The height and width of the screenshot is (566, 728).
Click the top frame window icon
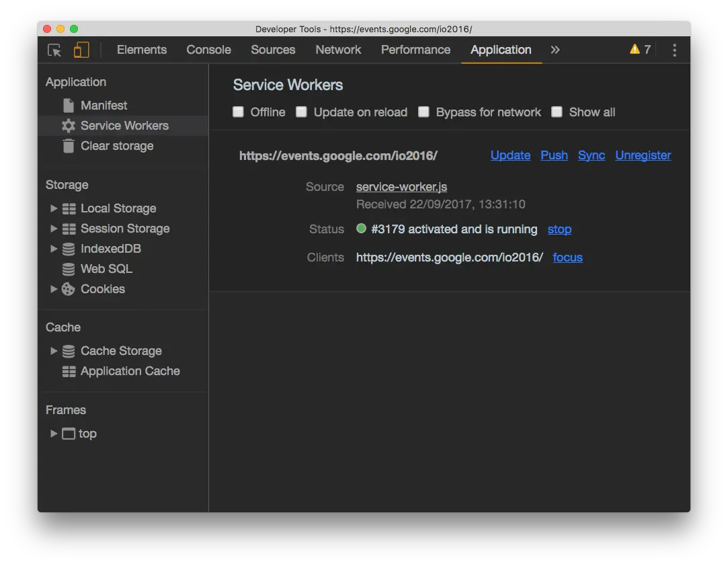69,434
